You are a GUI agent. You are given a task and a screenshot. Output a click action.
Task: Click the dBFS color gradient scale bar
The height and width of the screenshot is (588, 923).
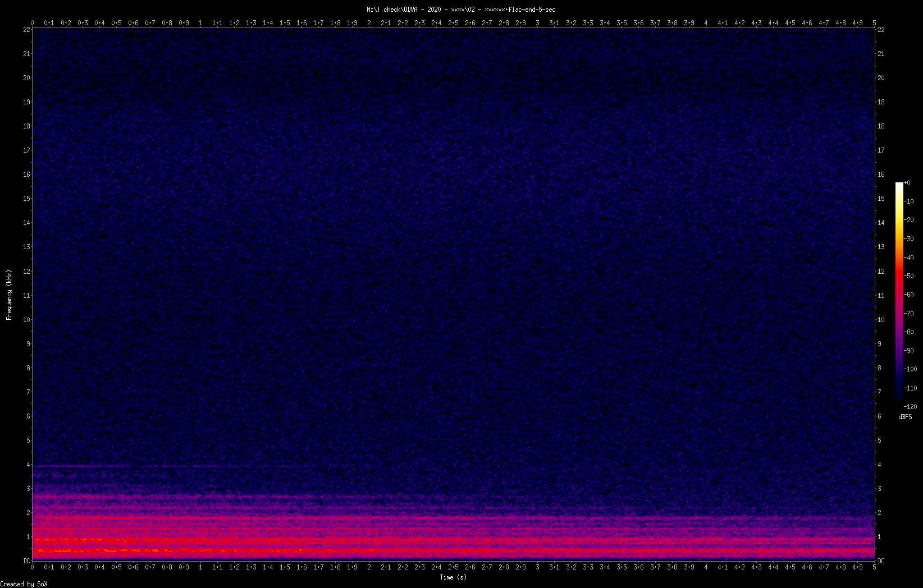coord(899,294)
